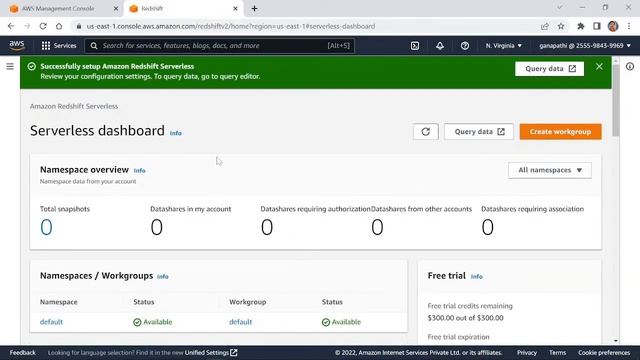Viewport: 640px width, 360px height.
Task: Click the "$300.00 out of $300.00" credits text
Action: 465,318
